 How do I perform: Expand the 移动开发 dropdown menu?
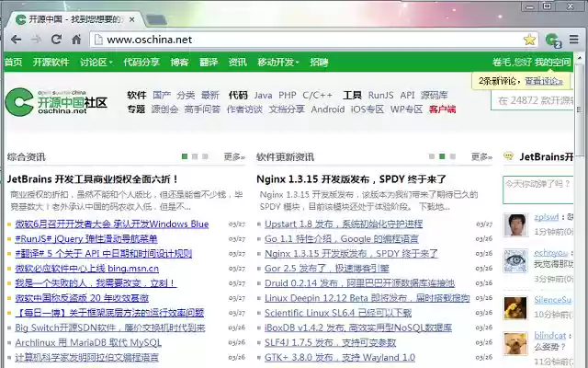(277, 62)
